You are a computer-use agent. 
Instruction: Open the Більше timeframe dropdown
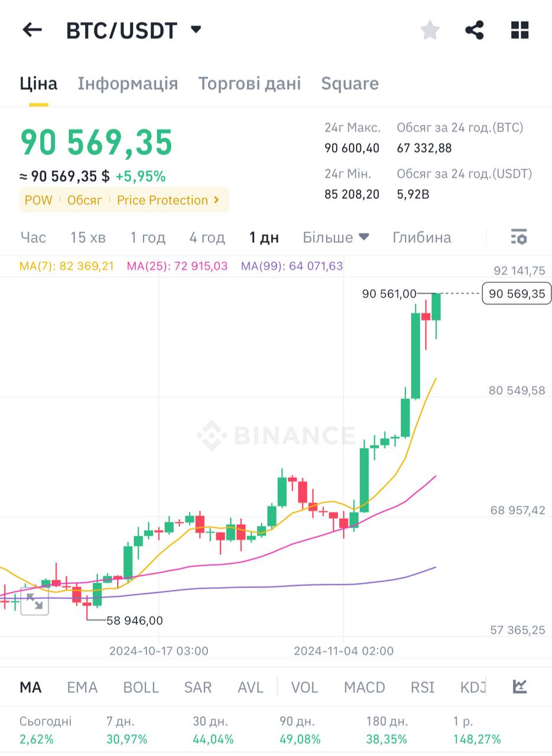pos(336,237)
